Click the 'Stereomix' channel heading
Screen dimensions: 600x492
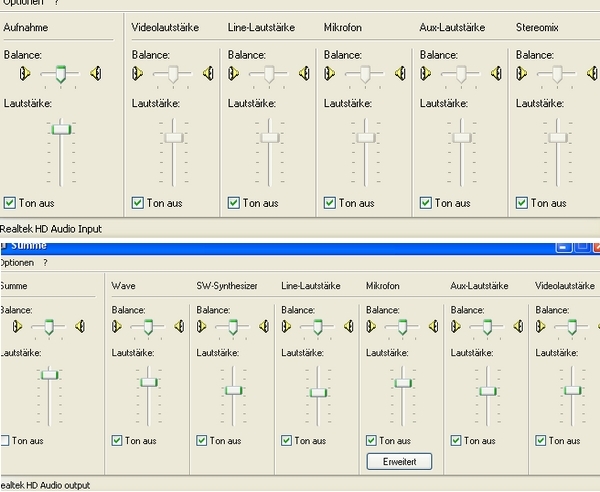click(x=537, y=28)
